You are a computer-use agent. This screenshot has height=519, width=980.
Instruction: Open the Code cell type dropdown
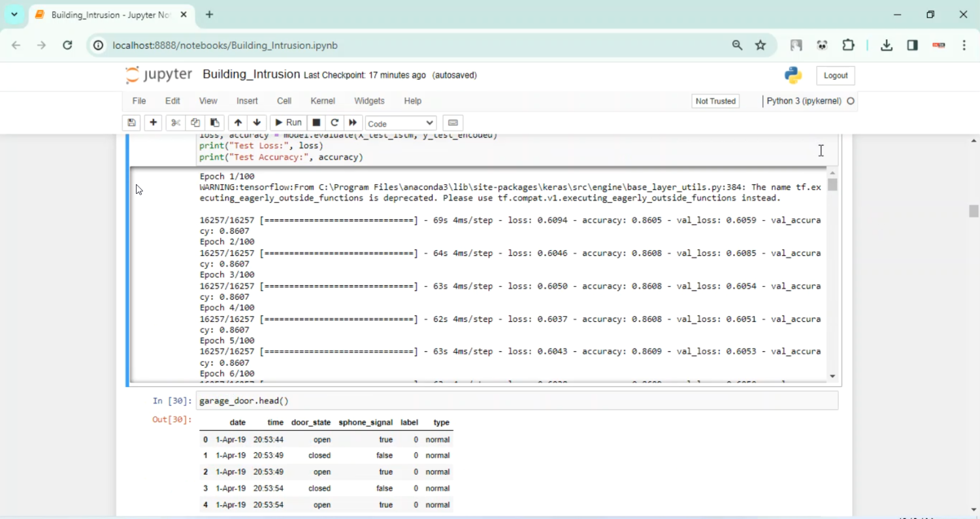[x=400, y=123]
